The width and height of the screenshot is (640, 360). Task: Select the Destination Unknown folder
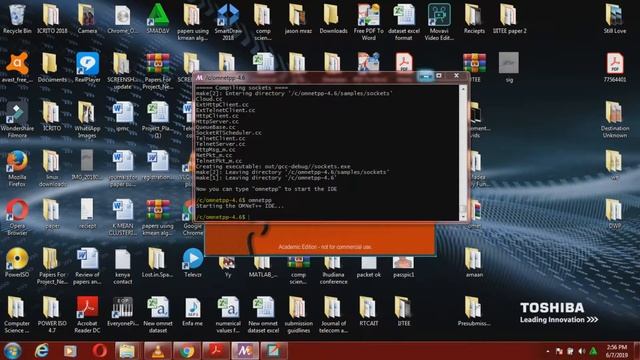[614, 120]
